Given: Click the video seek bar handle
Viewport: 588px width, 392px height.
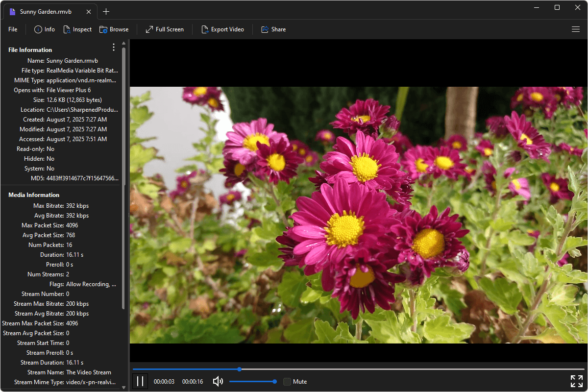Looking at the screenshot, I should click(x=239, y=369).
